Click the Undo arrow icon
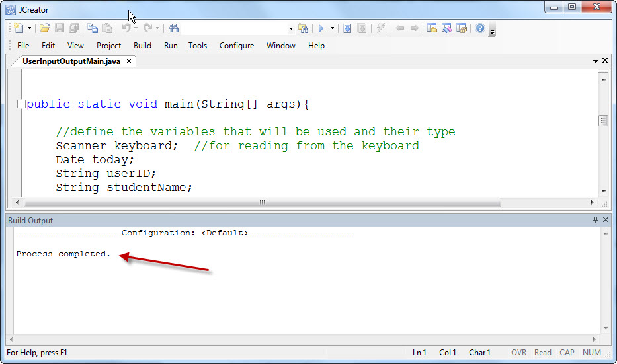The width and height of the screenshot is (617, 364). coord(126,28)
